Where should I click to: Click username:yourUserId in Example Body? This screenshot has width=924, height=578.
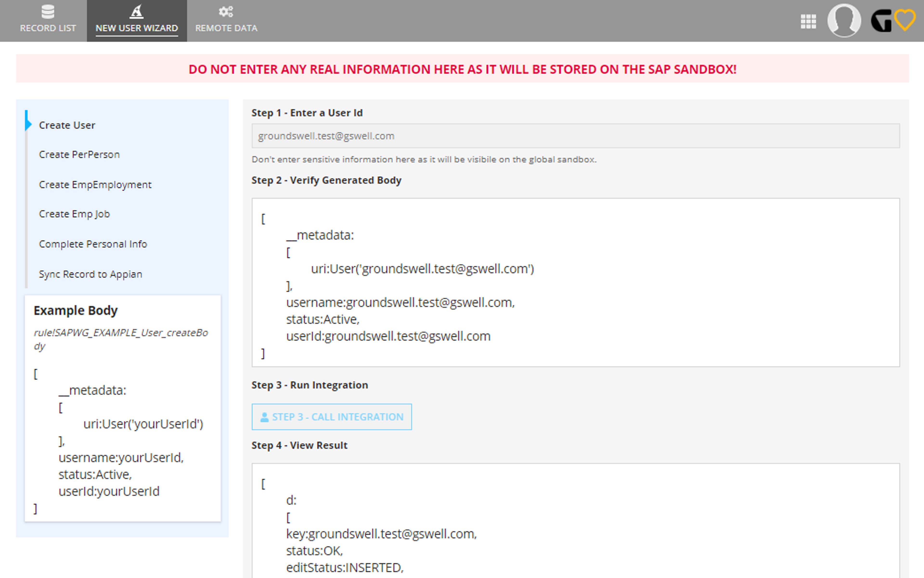click(121, 458)
